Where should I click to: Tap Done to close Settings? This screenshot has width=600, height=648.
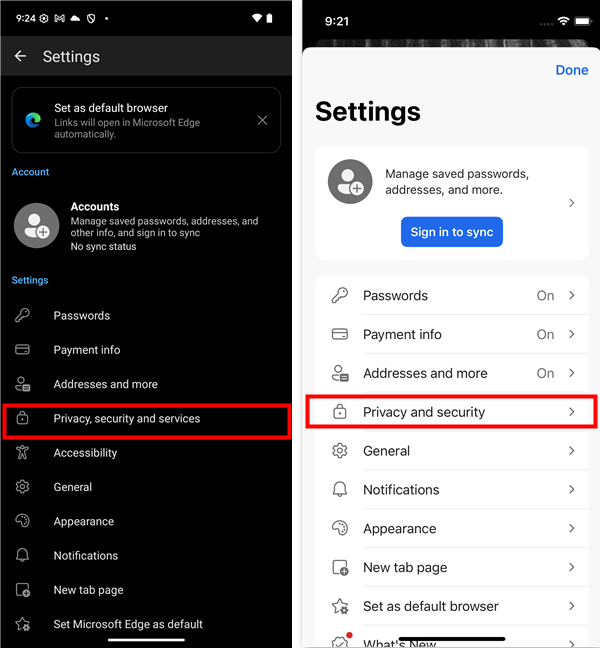coord(571,70)
